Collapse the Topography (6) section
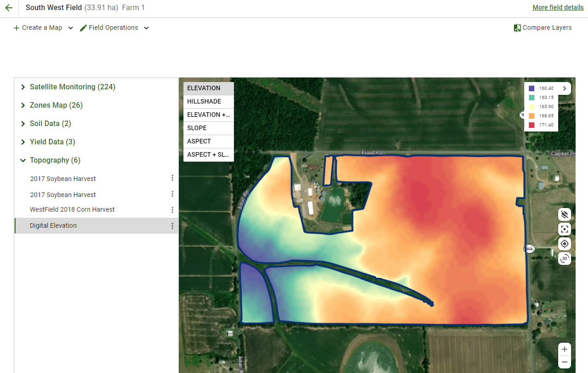The image size is (588, 373). pos(23,160)
